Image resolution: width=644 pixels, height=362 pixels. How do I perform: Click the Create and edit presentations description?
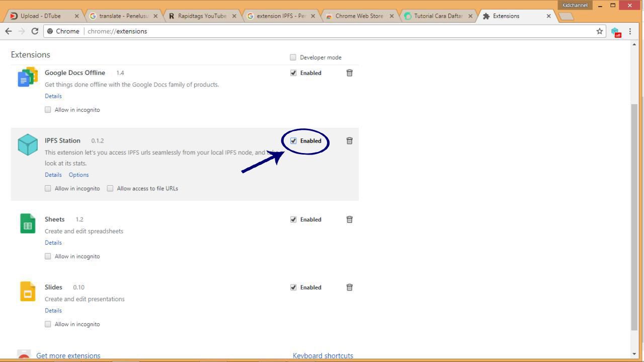[x=85, y=299]
